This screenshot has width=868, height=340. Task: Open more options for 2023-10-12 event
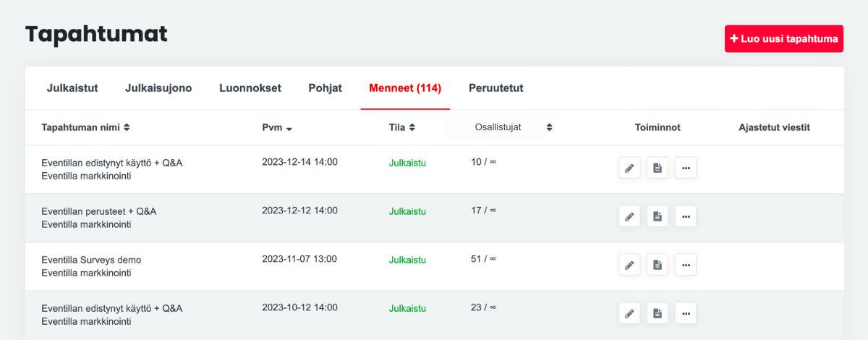[x=686, y=313]
